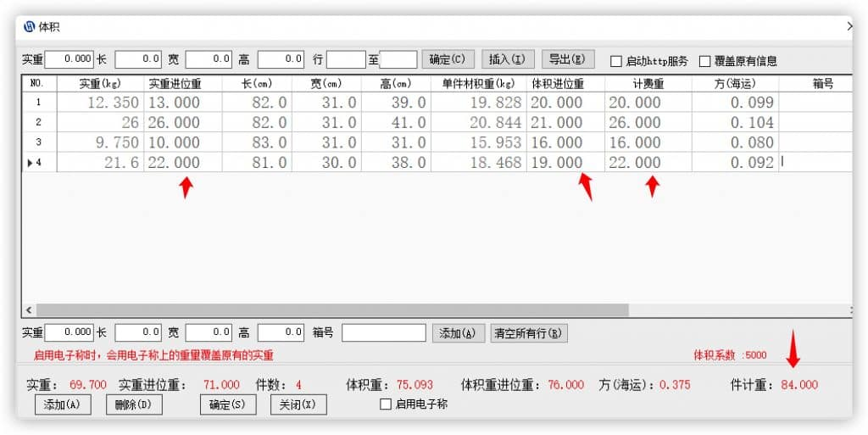
Task: Select the cell showing 0.099
Action: (x=735, y=103)
